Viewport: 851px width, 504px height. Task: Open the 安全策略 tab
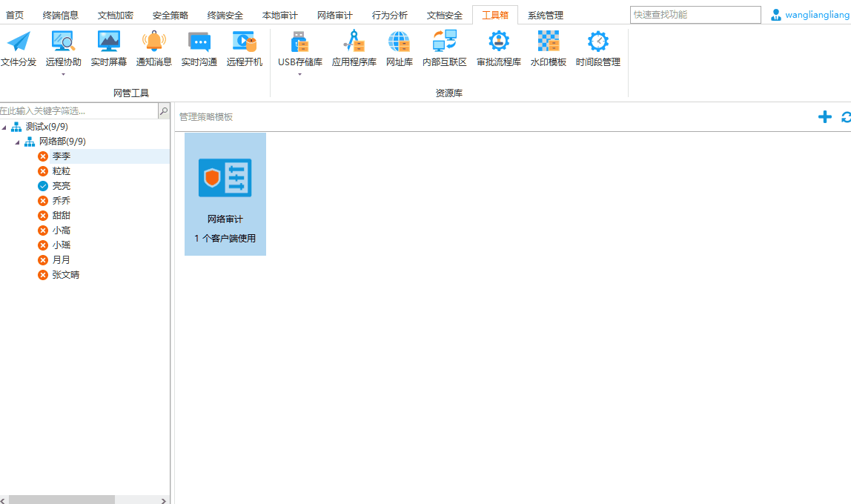pyautogui.click(x=170, y=15)
